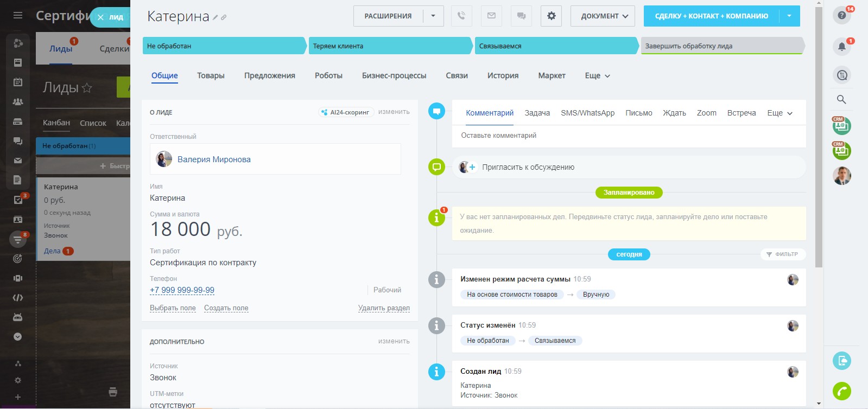Click the Сделку + Контакт + Компанию button
868x409 pixels.
click(711, 16)
